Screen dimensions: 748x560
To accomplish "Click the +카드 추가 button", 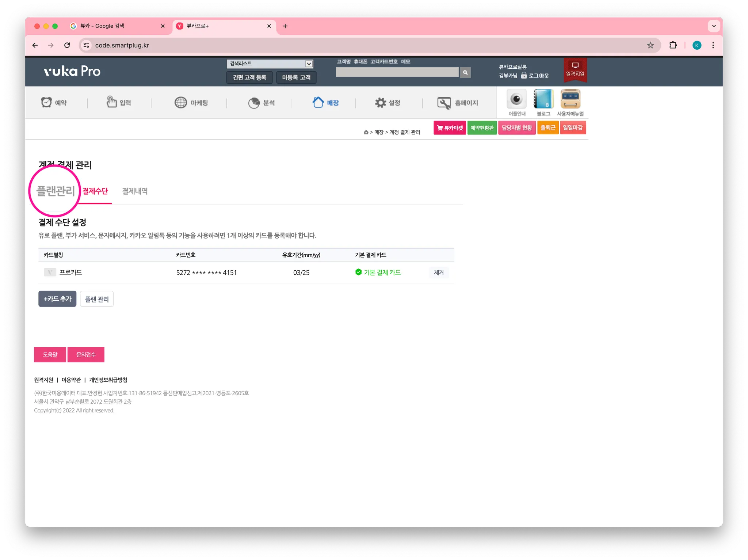I will tap(57, 299).
